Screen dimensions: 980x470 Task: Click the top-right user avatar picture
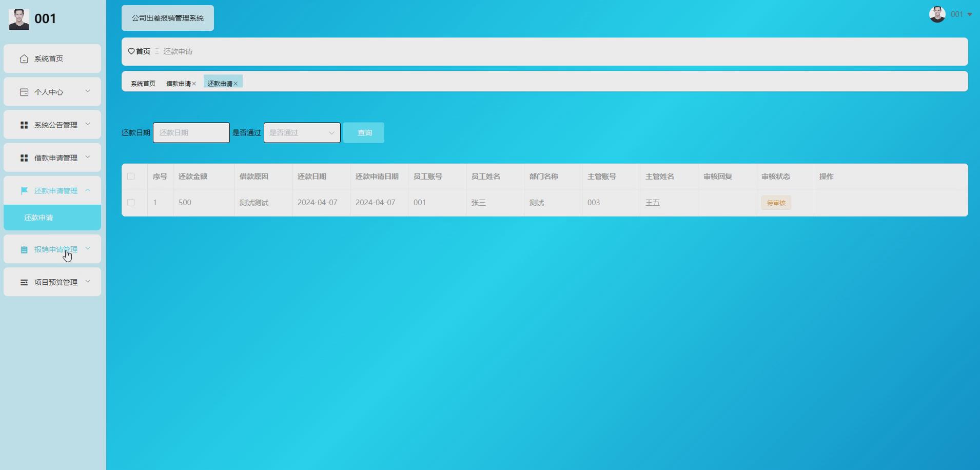point(937,14)
